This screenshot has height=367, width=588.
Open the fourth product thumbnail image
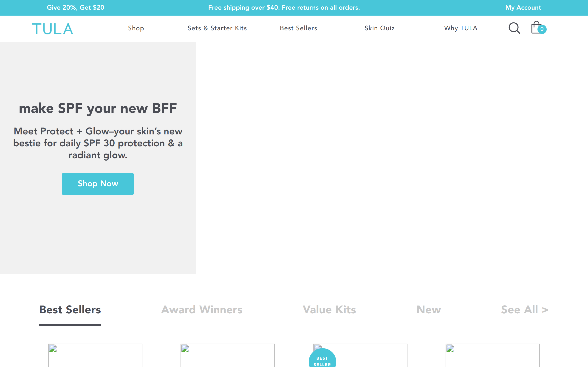pos(492,355)
